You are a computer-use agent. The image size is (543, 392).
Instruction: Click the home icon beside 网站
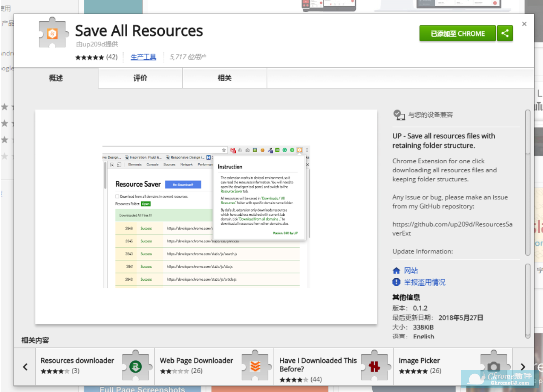[396, 270]
